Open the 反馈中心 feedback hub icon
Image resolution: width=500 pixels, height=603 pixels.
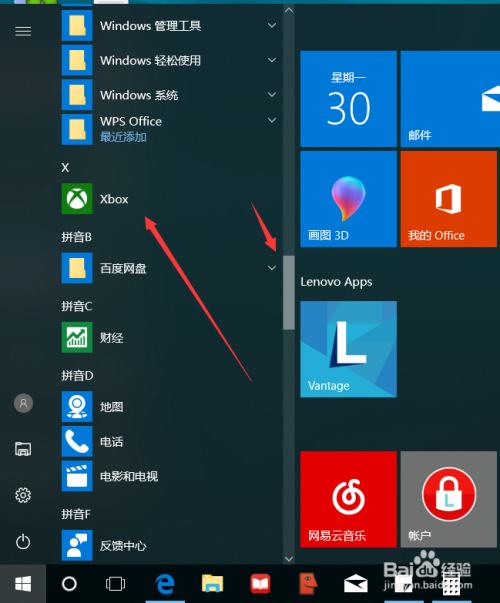77,545
